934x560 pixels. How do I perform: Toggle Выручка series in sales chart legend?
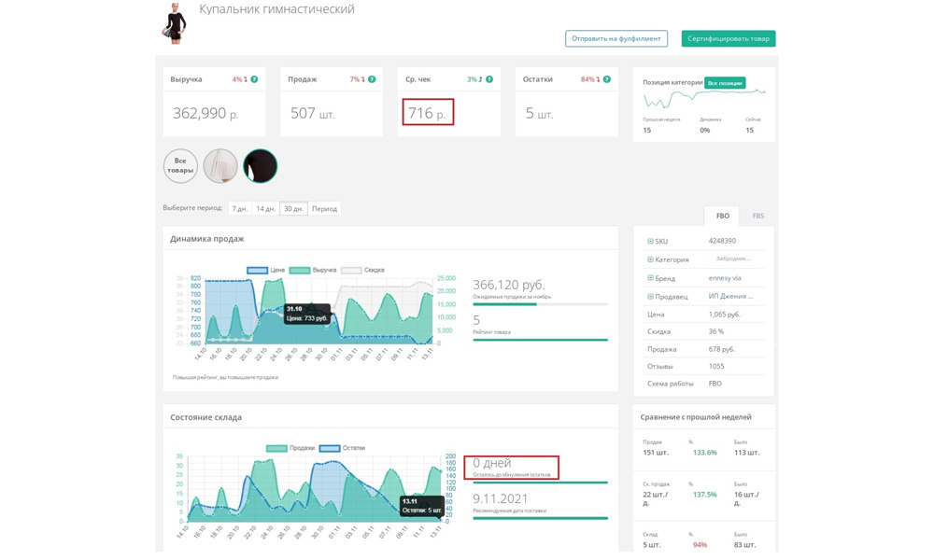tap(313, 271)
